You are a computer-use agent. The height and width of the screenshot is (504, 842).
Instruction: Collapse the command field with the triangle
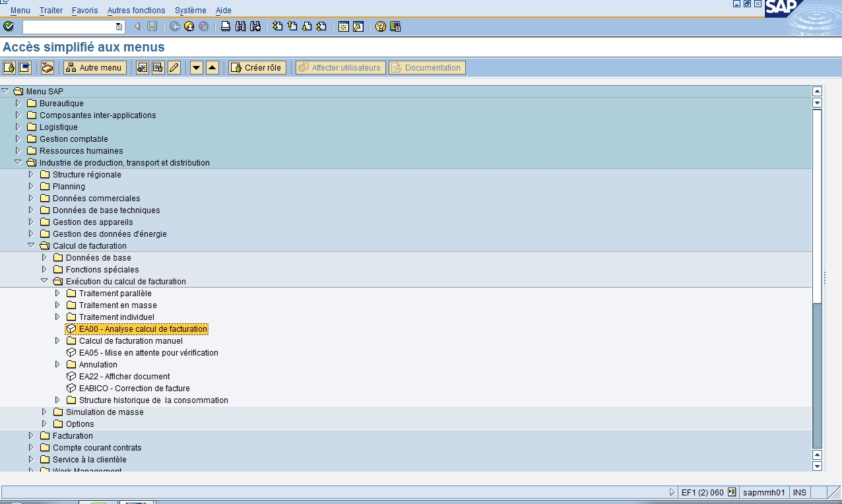pyautogui.click(x=137, y=26)
